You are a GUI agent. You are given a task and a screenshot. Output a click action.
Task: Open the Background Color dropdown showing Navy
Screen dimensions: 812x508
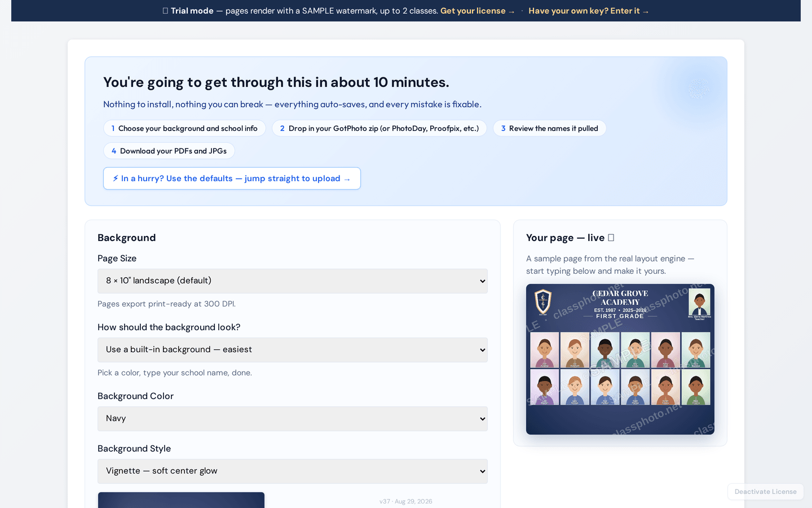coord(293,419)
